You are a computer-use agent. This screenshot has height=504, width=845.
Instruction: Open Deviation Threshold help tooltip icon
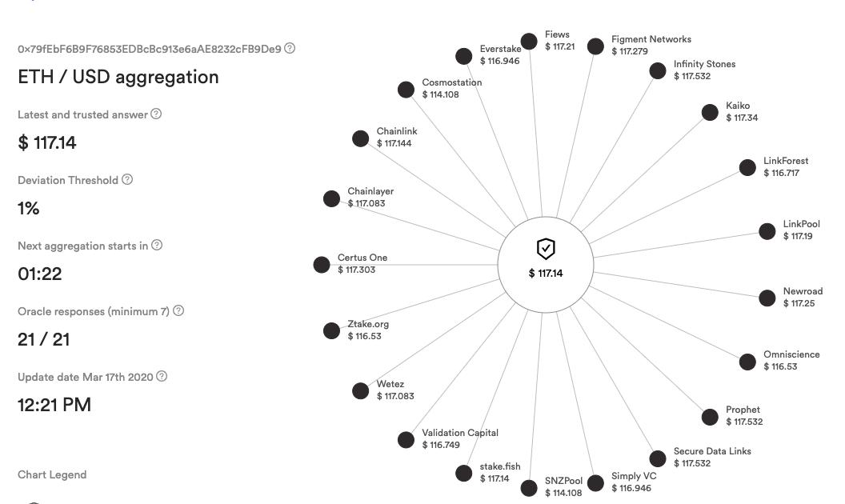point(127,179)
